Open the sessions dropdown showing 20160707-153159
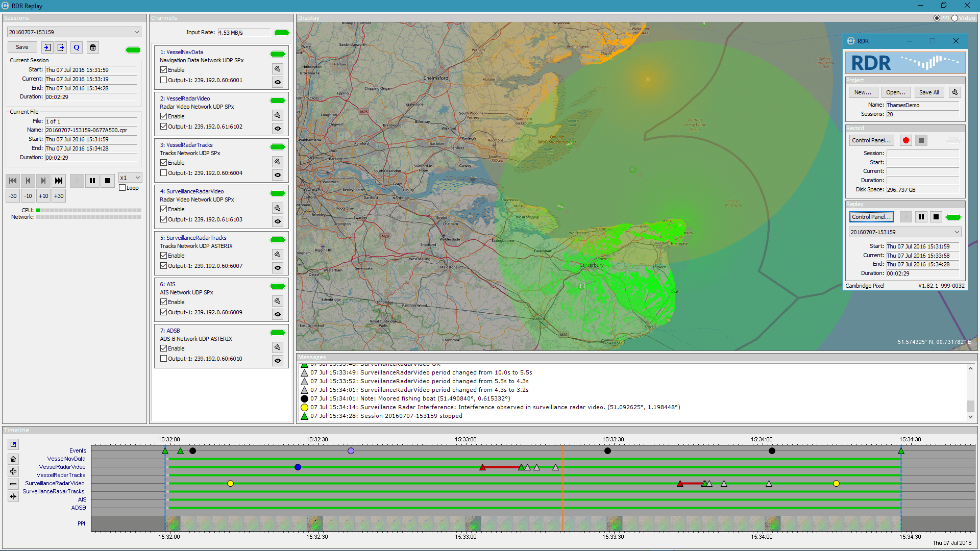The width and height of the screenshot is (980, 551). tap(73, 32)
